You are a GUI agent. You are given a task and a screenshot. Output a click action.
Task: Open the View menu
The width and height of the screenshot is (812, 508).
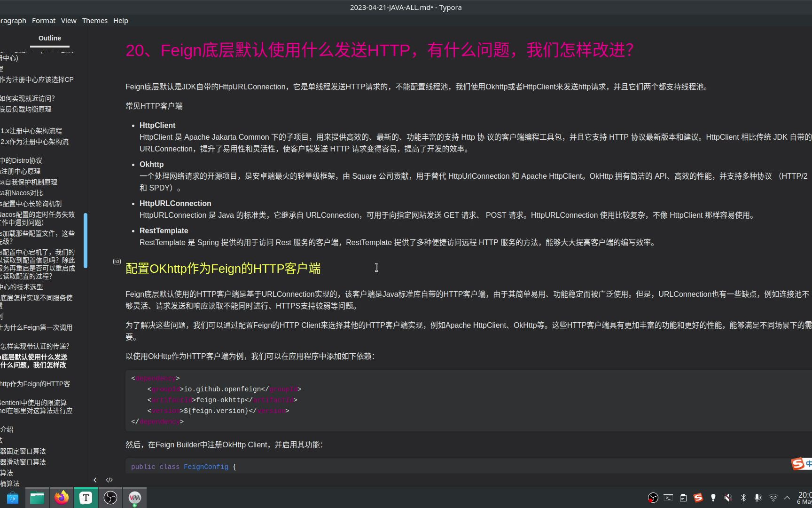click(x=69, y=21)
